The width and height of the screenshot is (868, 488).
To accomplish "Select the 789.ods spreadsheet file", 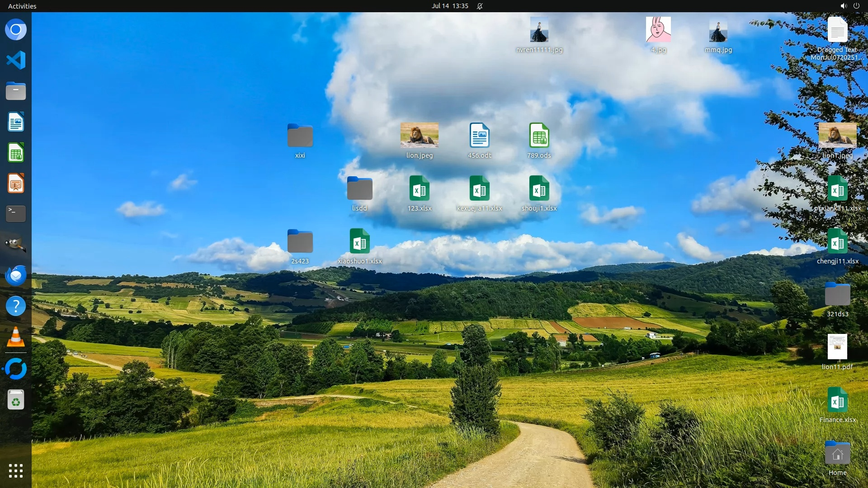I will click(x=539, y=136).
